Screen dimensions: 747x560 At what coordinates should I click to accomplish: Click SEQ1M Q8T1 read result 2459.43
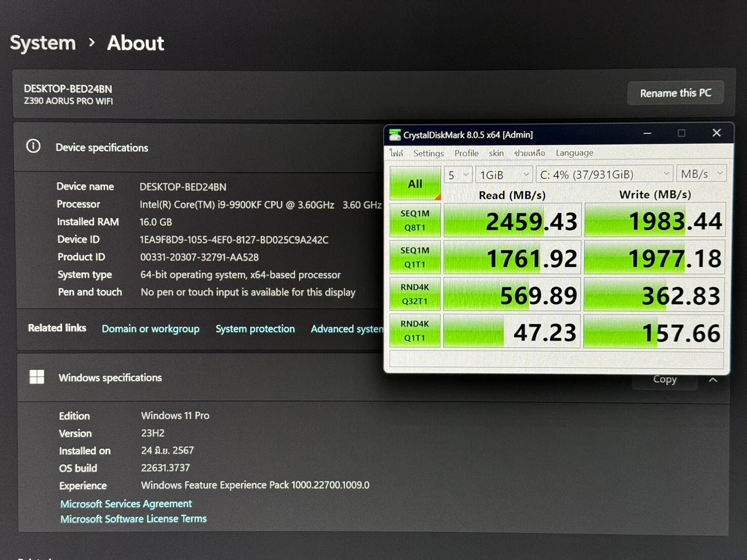(512, 221)
